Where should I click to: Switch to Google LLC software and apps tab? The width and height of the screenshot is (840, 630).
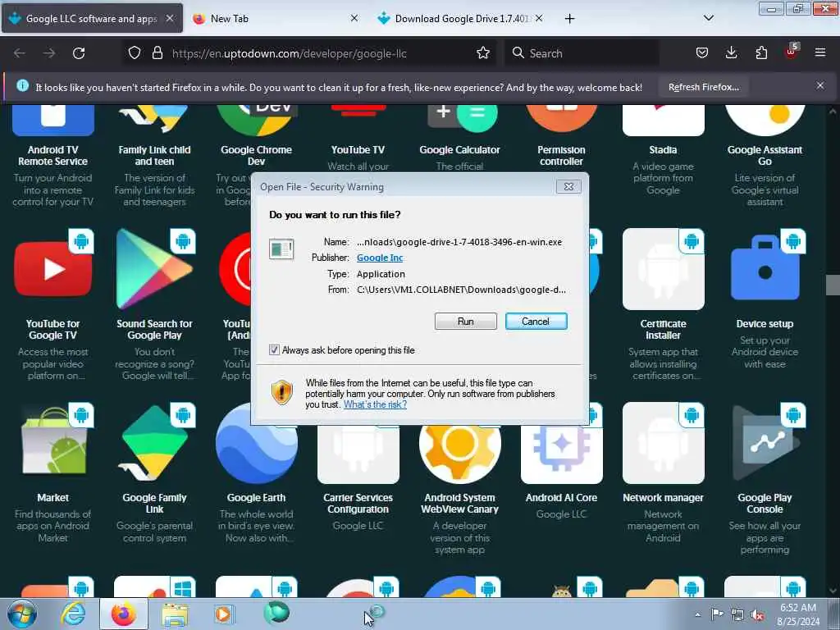pos(92,19)
